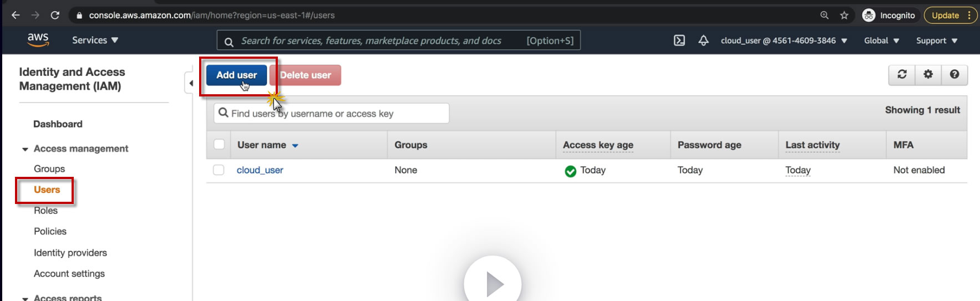Refresh the IAM users list
This screenshot has width=980, height=301.
(x=902, y=75)
